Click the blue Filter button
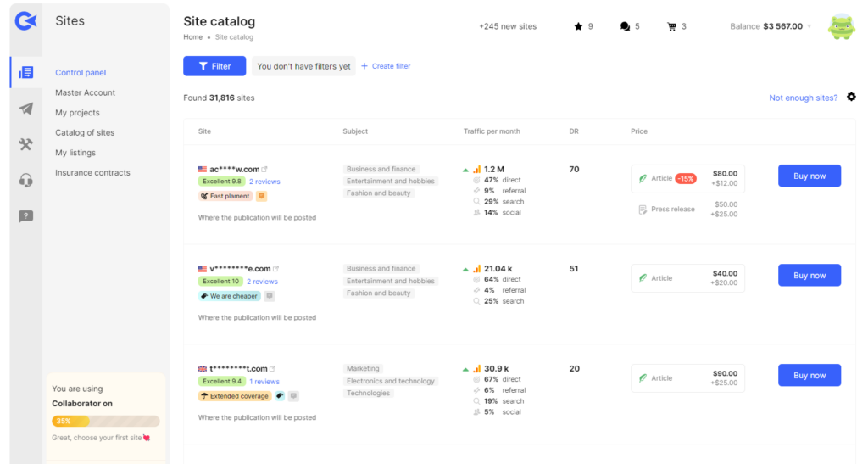This screenshot has width=868, height=464. 214,66
